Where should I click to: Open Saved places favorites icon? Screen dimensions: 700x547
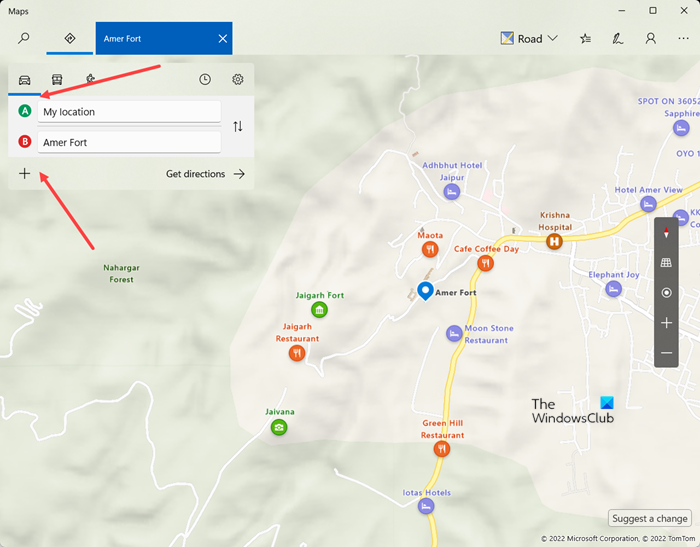click(x=585, y=39)
